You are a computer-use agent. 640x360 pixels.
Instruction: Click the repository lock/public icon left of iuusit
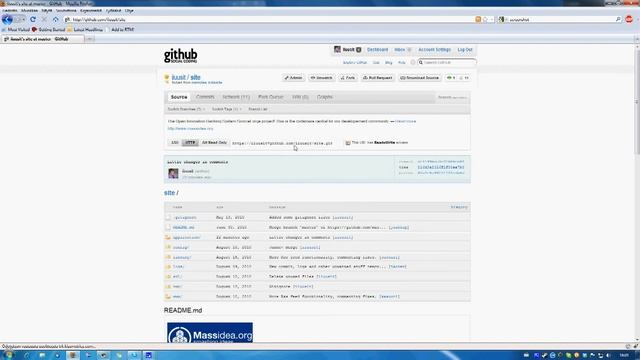tap(167, 77)
